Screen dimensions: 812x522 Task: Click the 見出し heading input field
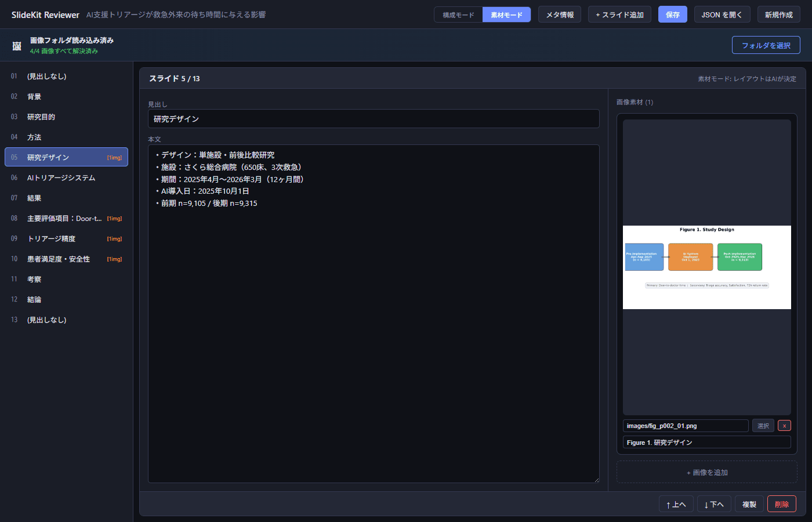pyautogui.click(x=374, y=119)
